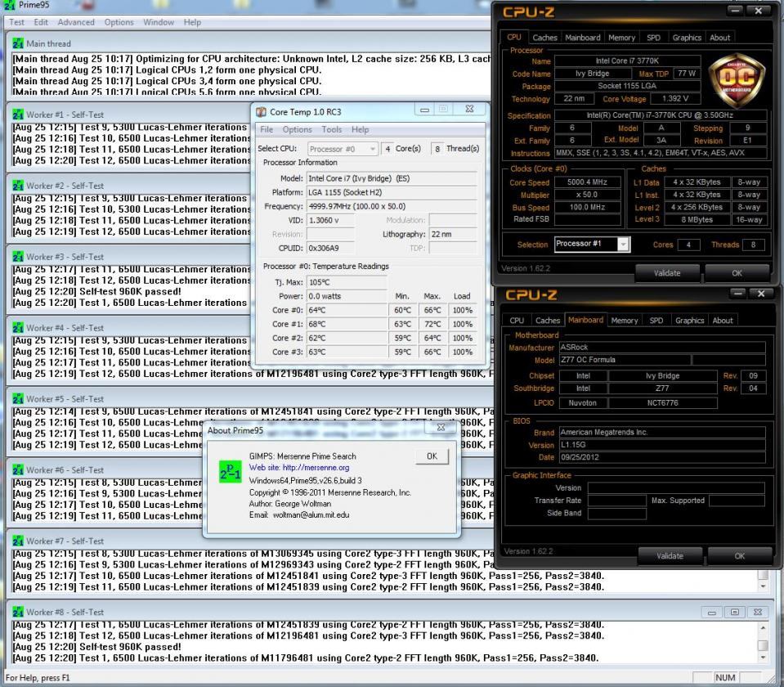The height and width of the screenshot is (687, 784).
Task: Click the Main thread window icon
Action: (x=18, y=43)
